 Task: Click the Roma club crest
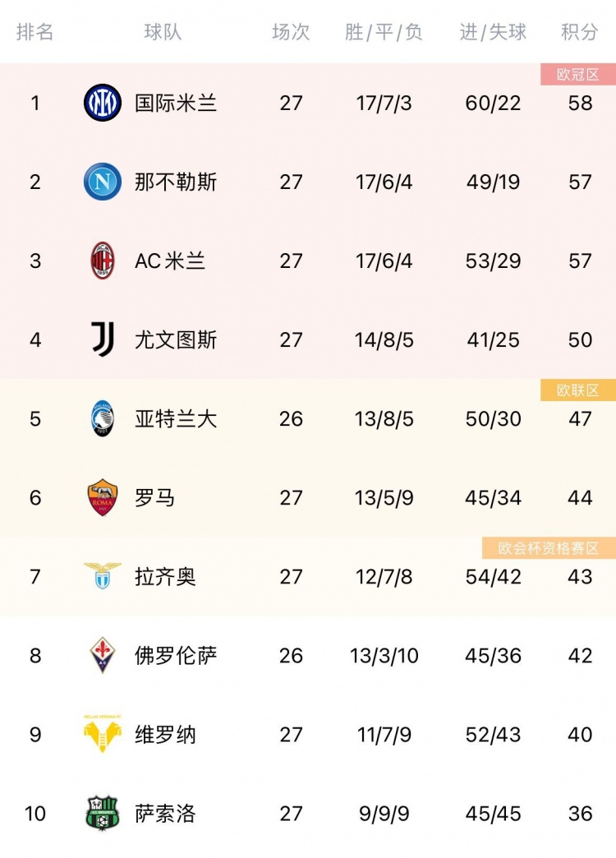[103, 497]
